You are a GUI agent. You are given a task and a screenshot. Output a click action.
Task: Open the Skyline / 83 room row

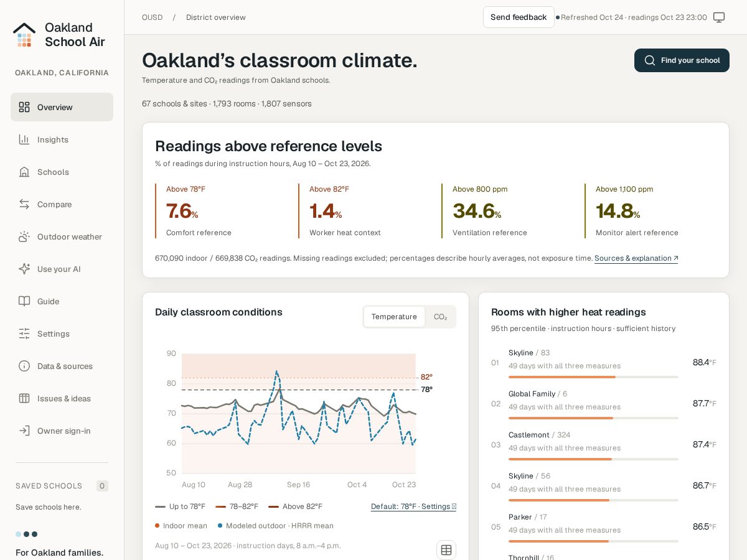click(x=604, y=363)
